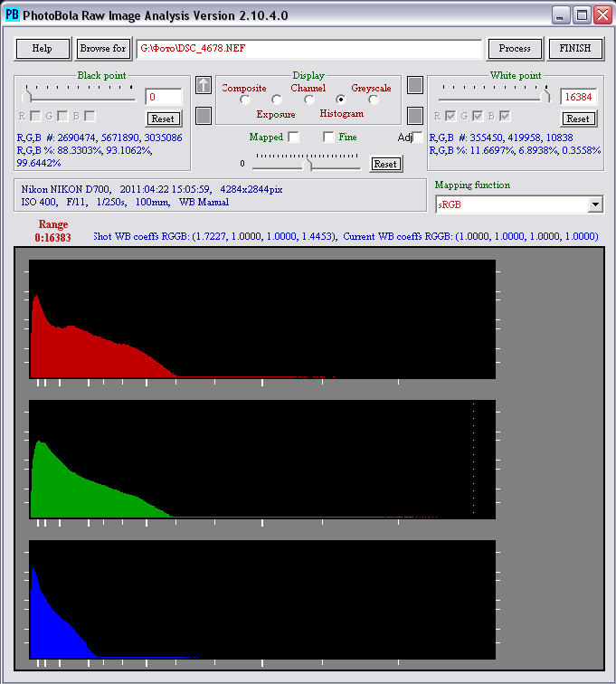Screen dimensions: 616x684
Task: Close the PhotoBola window
Action: point(603,14)
